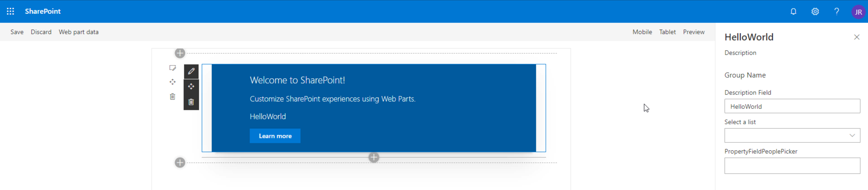The width and height of the screenshot is (868, 190).
Task: Open the SharePoint app launcher grid
Action: tap(11, 11)
